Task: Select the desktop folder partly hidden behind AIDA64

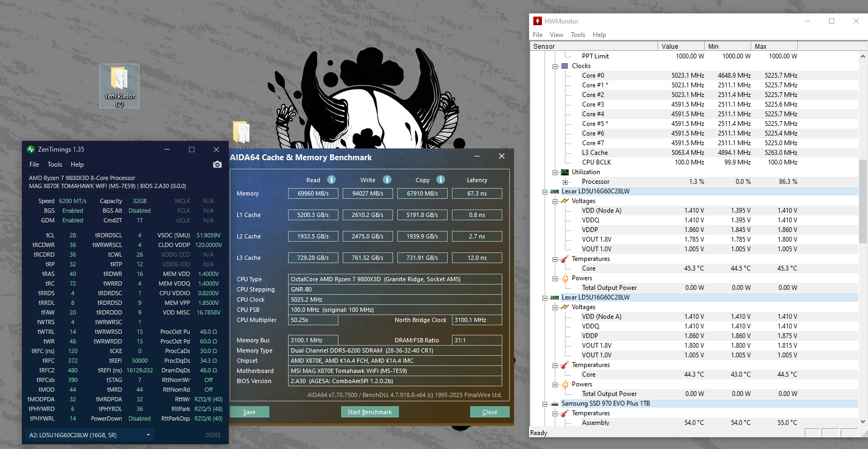Action: [x=241, y=134]
